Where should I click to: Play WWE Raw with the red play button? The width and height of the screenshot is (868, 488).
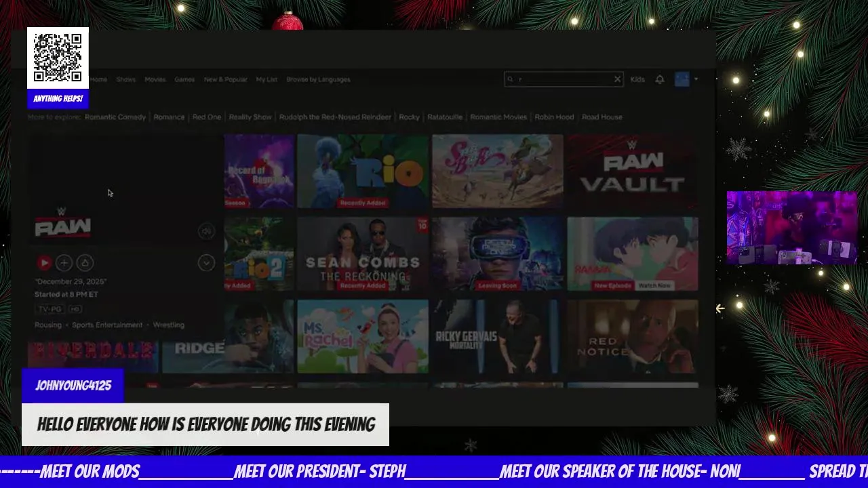pos(44,262)
